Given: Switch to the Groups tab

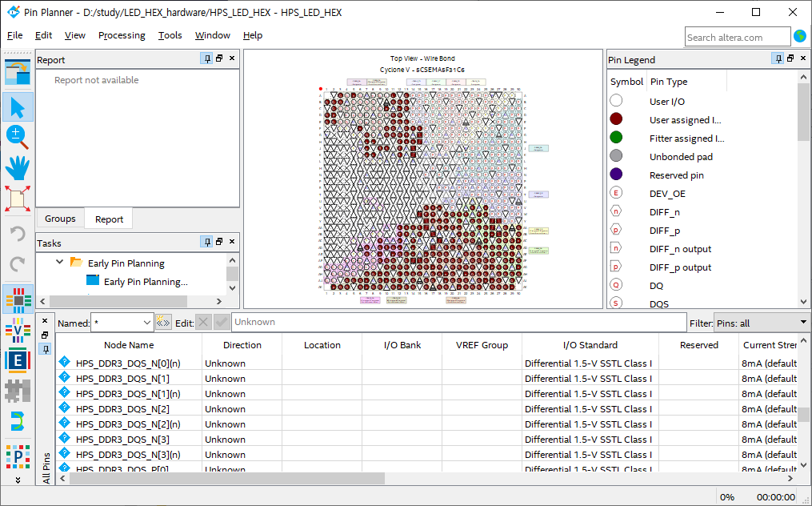Looking at the screenshot, I should [x=60, y=219].
